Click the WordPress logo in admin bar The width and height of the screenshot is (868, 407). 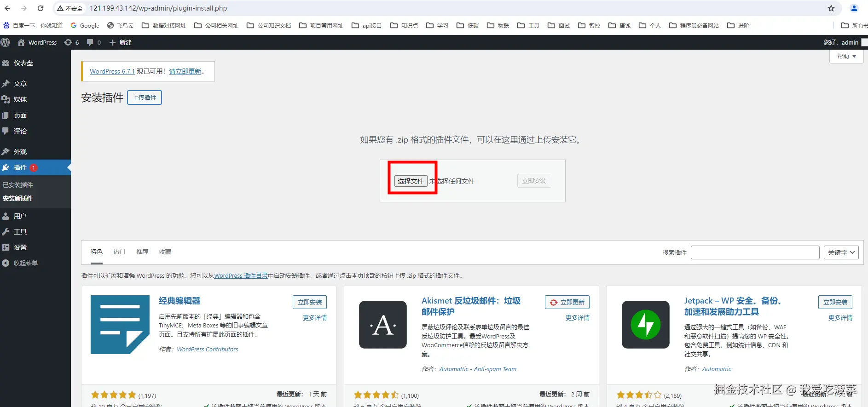[x=6, y=42]
